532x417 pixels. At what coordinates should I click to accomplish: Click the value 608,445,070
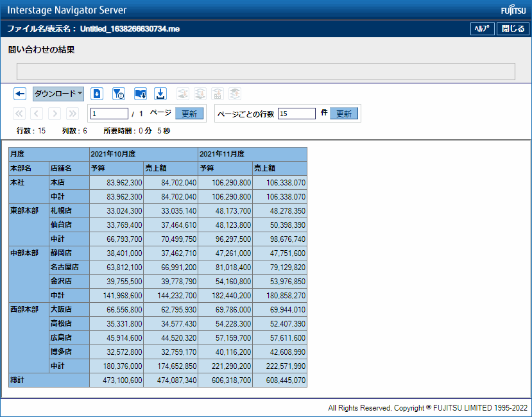[286, 380]
